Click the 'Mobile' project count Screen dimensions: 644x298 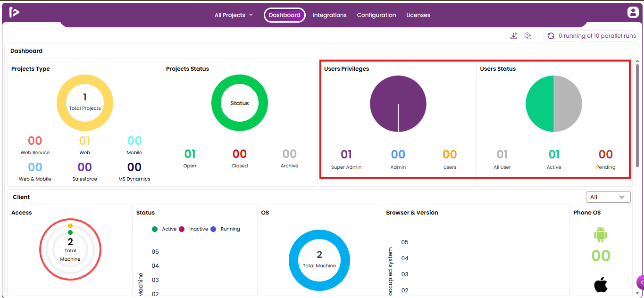pyautogui.click(x=134, y=141)
